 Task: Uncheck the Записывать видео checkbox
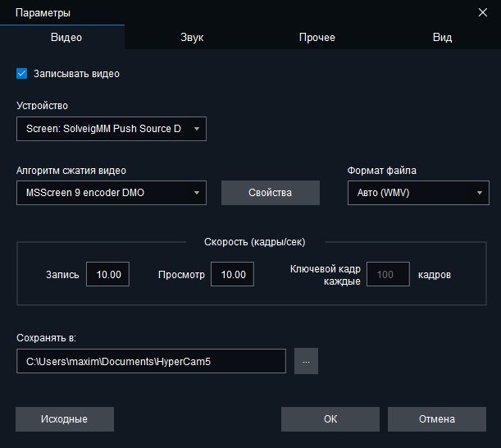coord(22,73)
